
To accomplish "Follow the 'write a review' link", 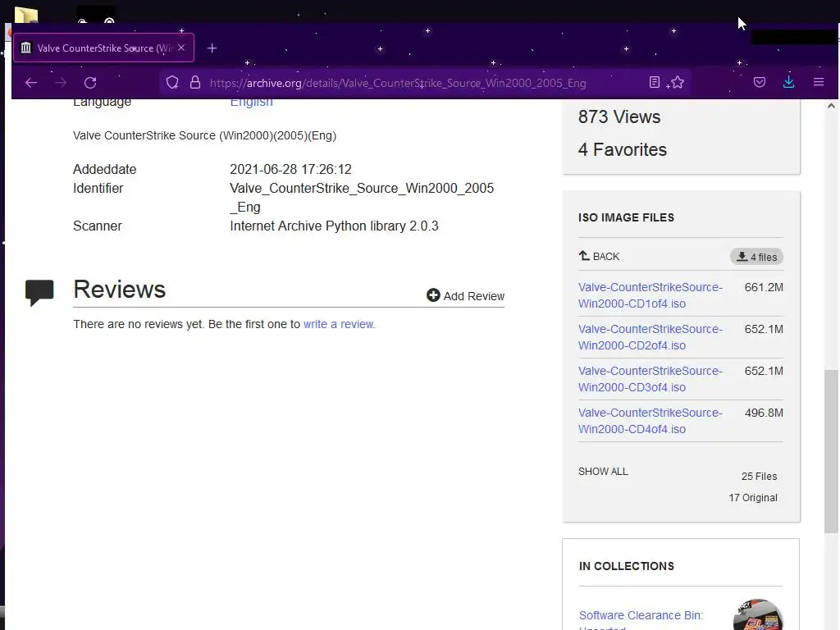I will coord(339,324).
